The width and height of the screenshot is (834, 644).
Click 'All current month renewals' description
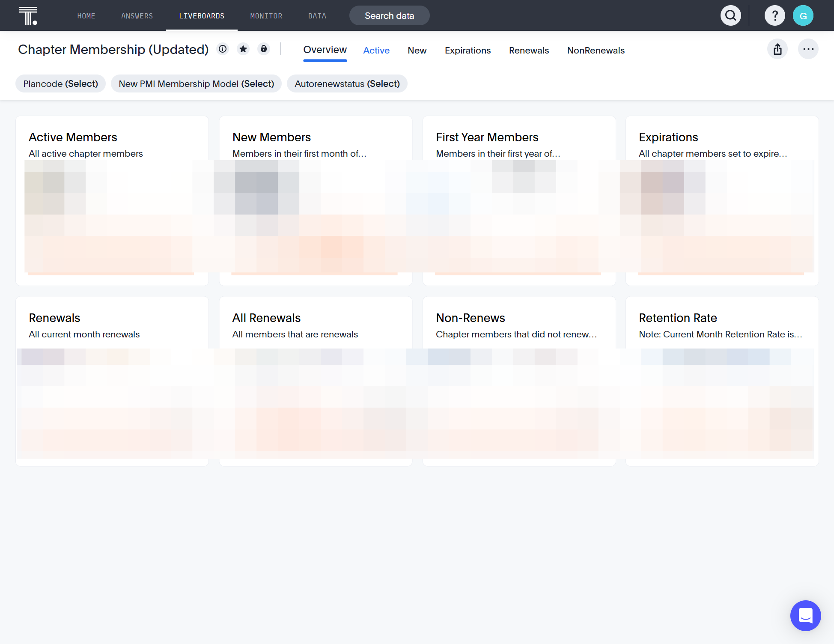(x=84, y=334)
